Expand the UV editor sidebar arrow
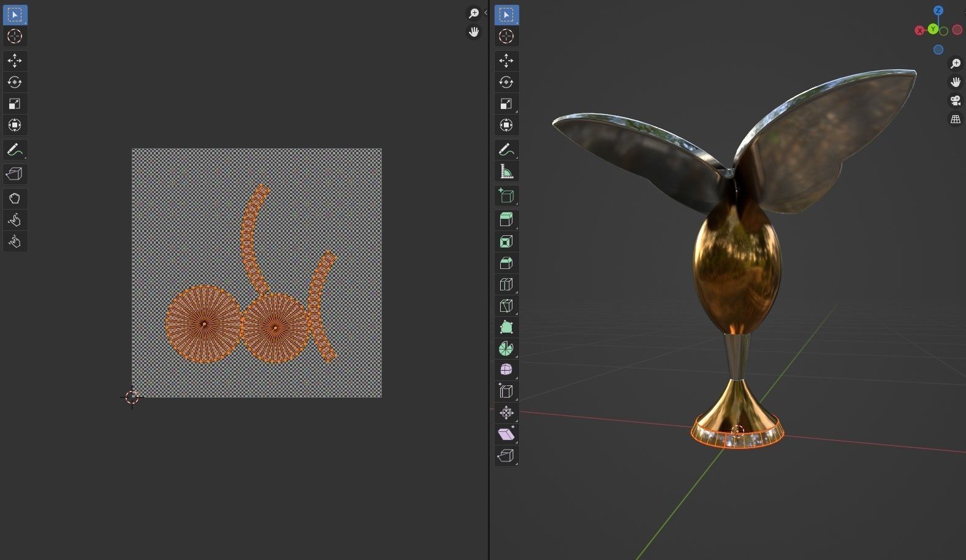 click(485, 13)
